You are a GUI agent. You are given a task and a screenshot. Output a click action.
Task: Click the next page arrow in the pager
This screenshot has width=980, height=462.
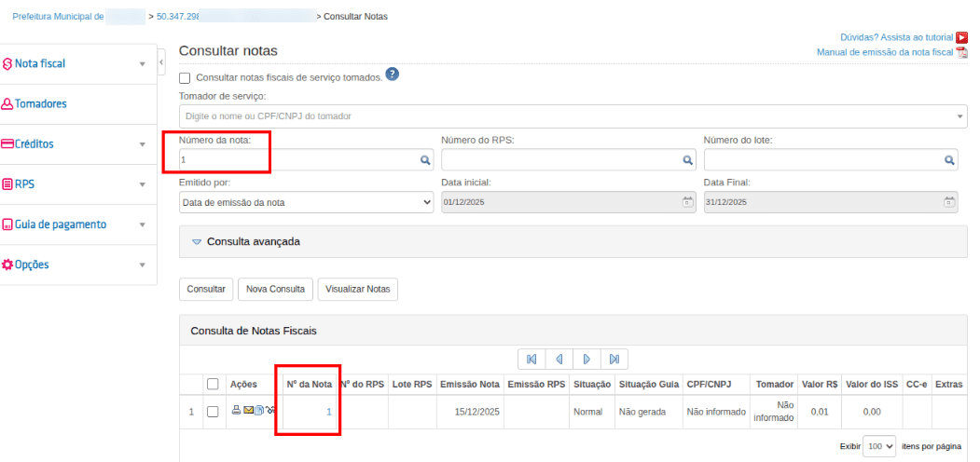[587, 359]
